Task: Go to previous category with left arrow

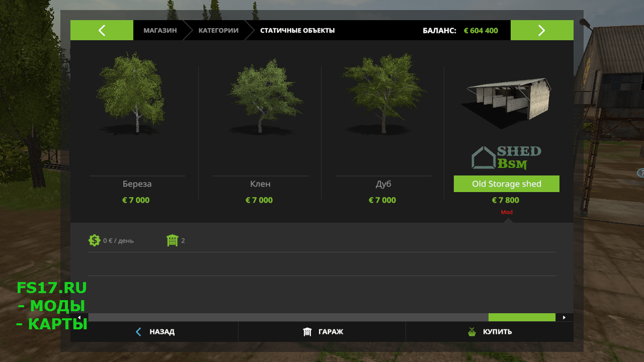Action: 102,30
